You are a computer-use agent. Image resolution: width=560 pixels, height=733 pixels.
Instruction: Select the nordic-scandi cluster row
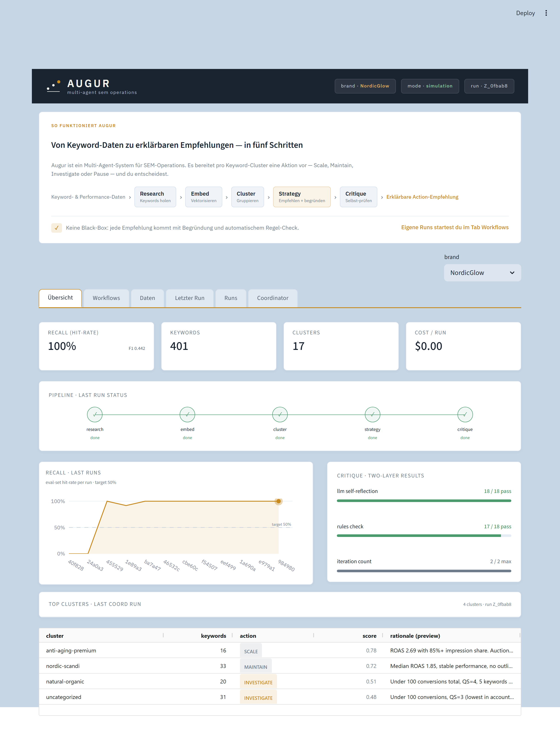tap(280, 666)
